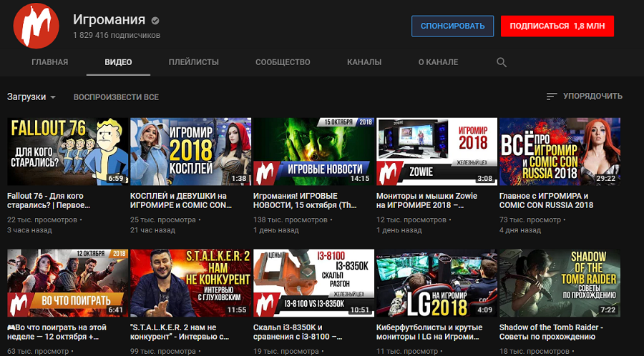This screenshot has width=644, height=356.
Task: Open the Во что поиграть thumbnail
Action: pos(68,283)
